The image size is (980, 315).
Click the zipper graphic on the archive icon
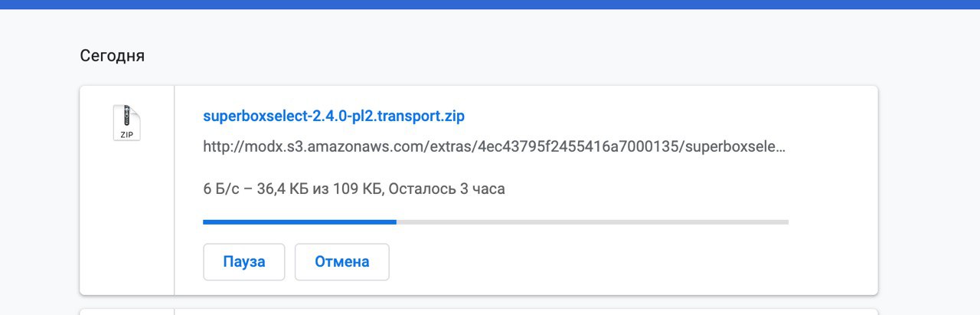(127, 114)
